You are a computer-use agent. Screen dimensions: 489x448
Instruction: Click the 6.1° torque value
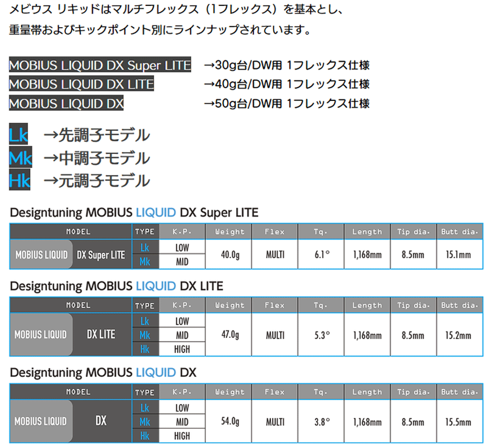(322, 255)
